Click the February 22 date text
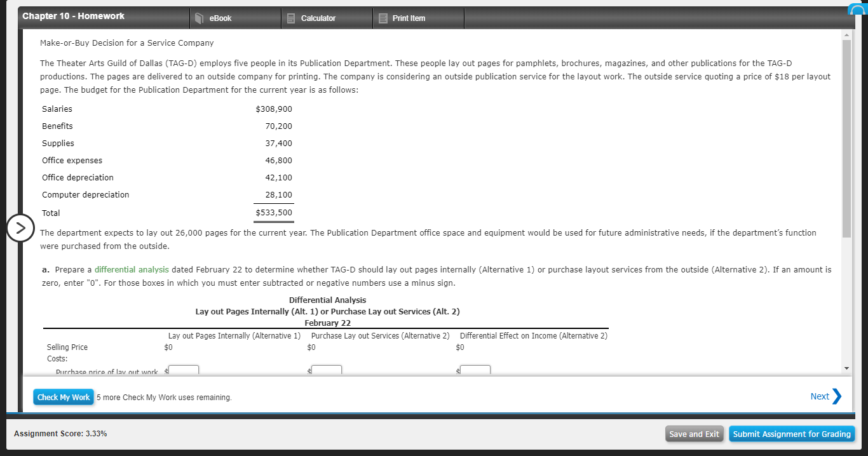The height and width of the screenshot is (456, 868). 327,323
